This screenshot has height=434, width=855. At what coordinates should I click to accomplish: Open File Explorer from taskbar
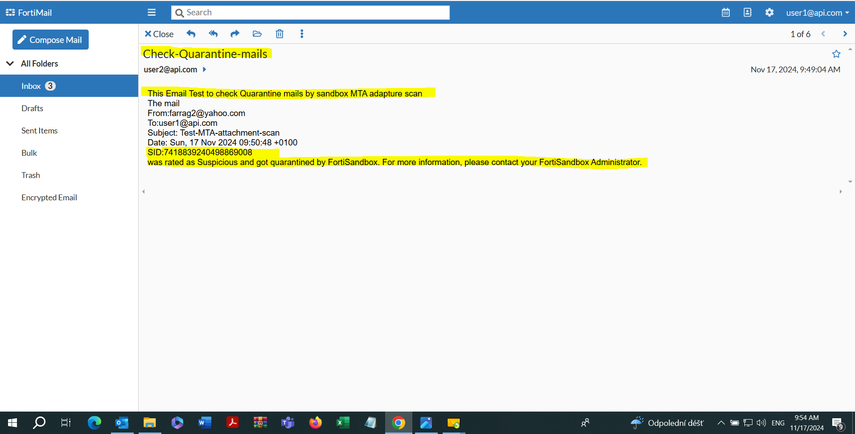tap(149, 423)
